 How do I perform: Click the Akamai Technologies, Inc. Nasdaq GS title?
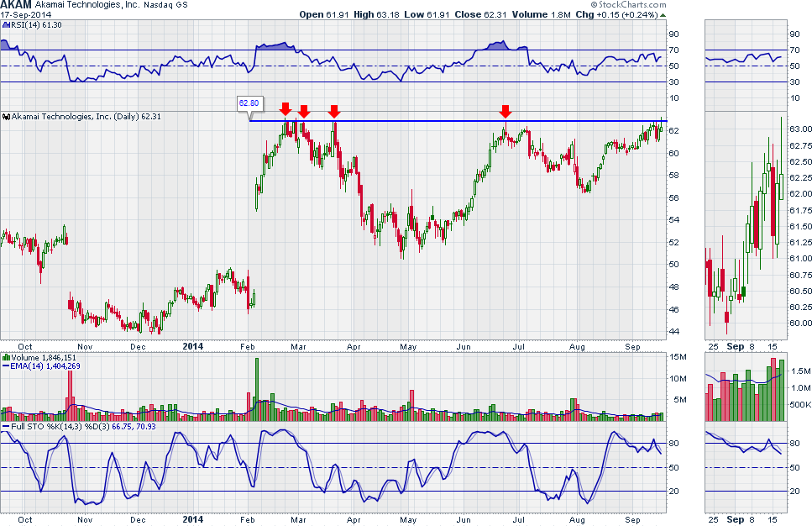[x=112, y=5]
